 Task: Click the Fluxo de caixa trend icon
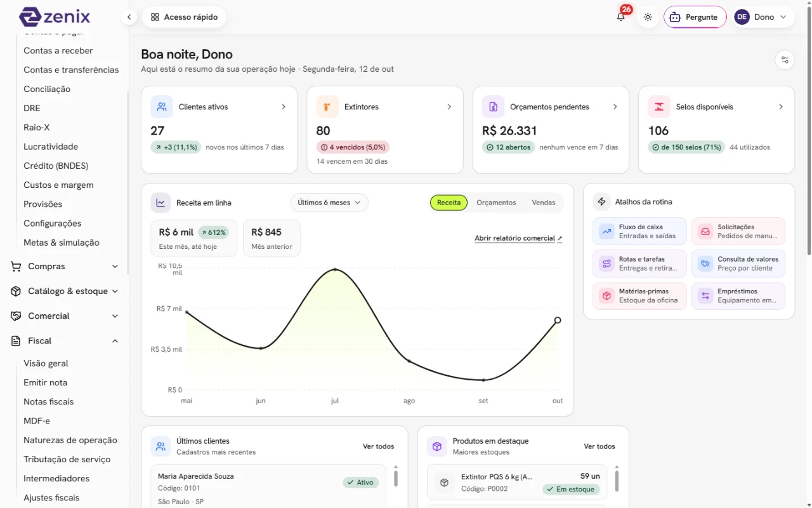click(x=607, y=231)
